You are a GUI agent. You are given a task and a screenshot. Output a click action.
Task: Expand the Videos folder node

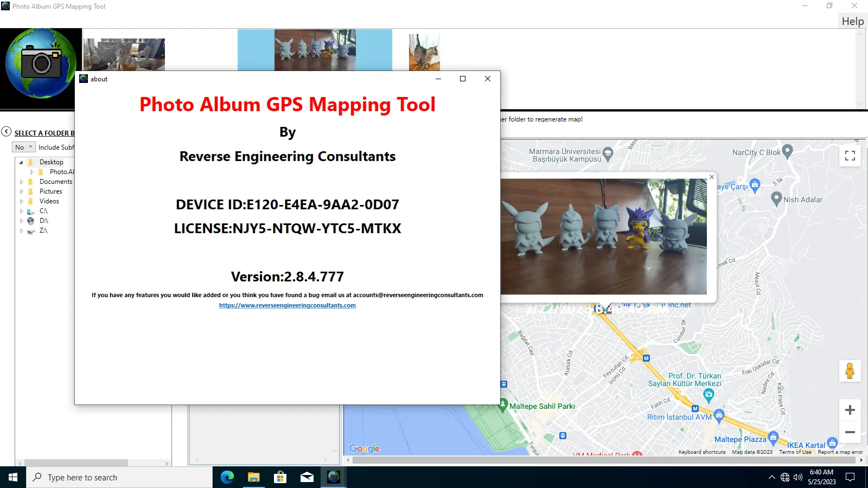point(22,201)
